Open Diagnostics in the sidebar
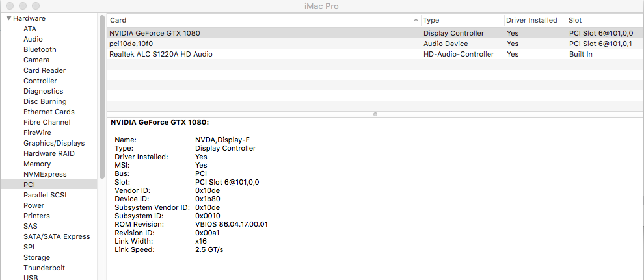644x280 pixels. pyautogui.click(x=43, y=91)
